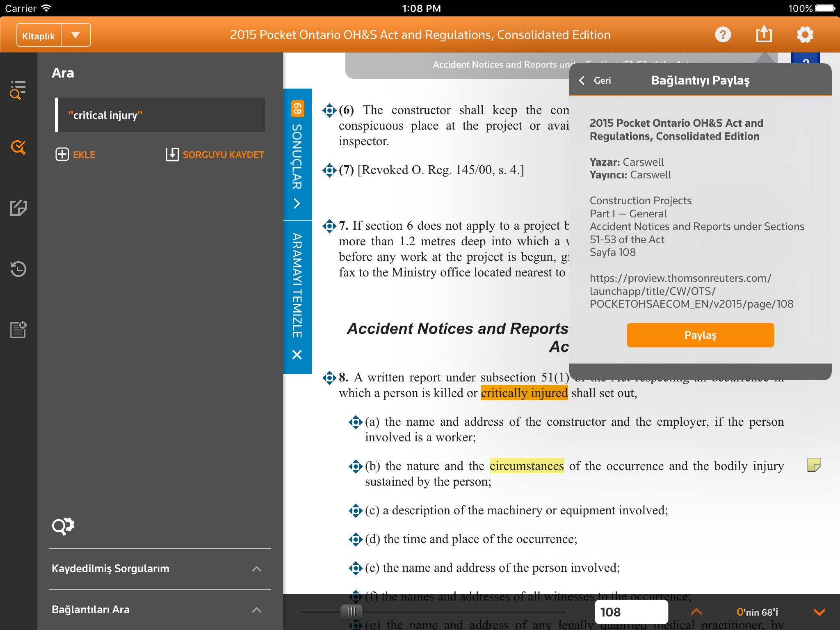This screenshot has height=630, width=840.
Task: Open the Kitaplık dropdown arrow
Action: point(75,36)
